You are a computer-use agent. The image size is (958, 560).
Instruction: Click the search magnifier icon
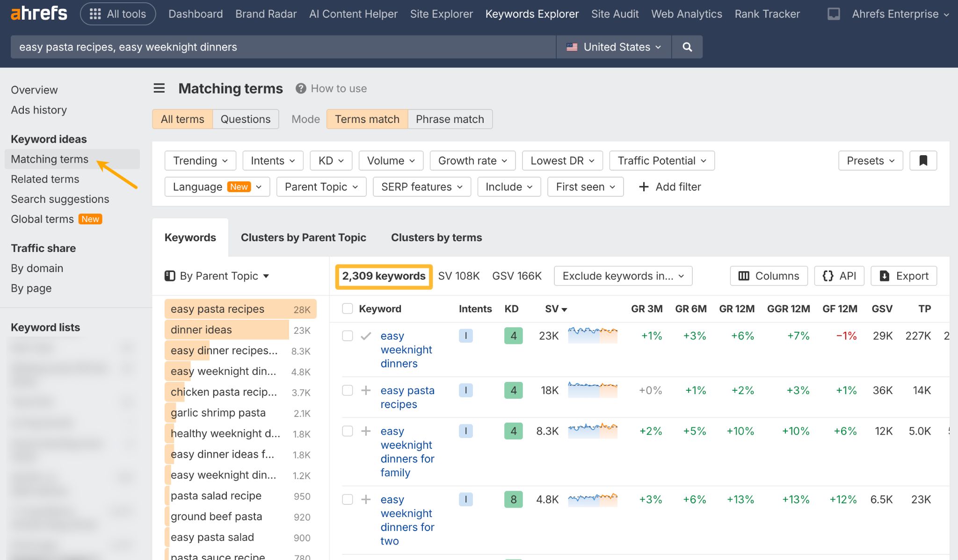(x=687, y=47)
